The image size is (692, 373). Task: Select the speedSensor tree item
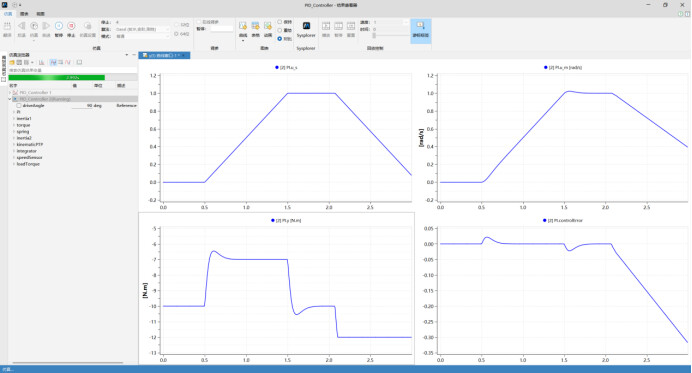(30, 158)
